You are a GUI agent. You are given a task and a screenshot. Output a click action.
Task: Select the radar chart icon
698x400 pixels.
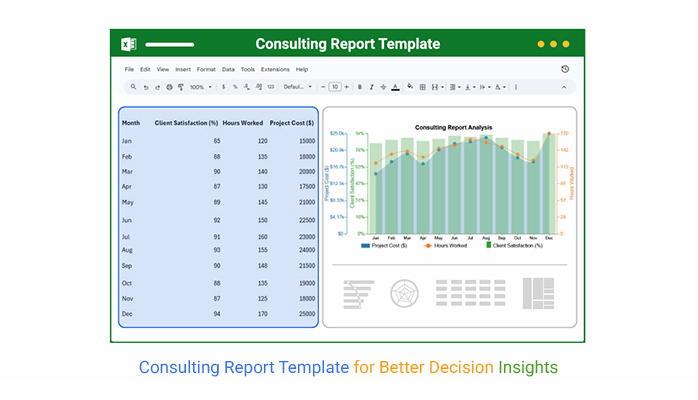[x=404, y=293]
